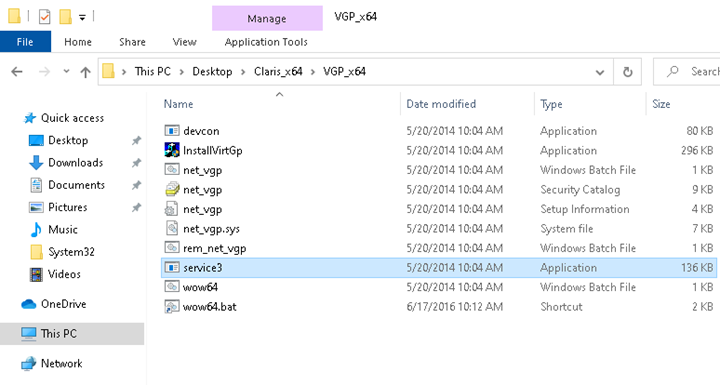Screen dimensions: 720x385
Task: Sort by Size column header
Action: pyautogui.click(x=661, y=104)
